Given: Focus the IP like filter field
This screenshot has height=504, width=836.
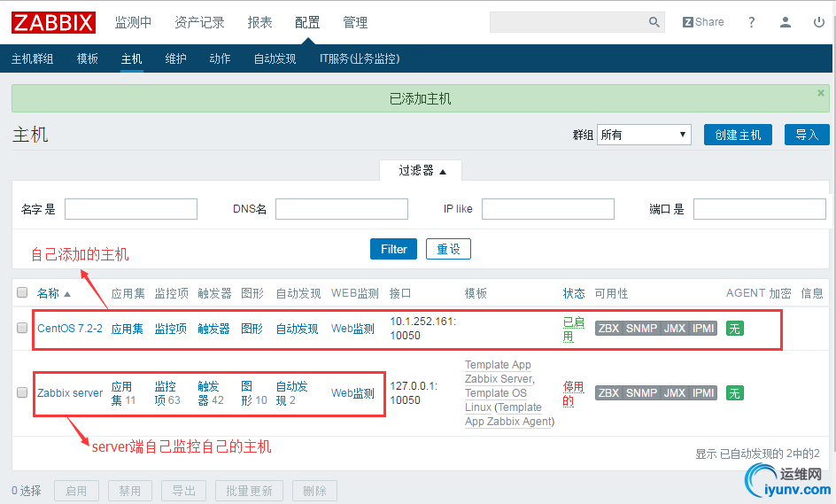Looking at the screenshot, I should 548,209.
